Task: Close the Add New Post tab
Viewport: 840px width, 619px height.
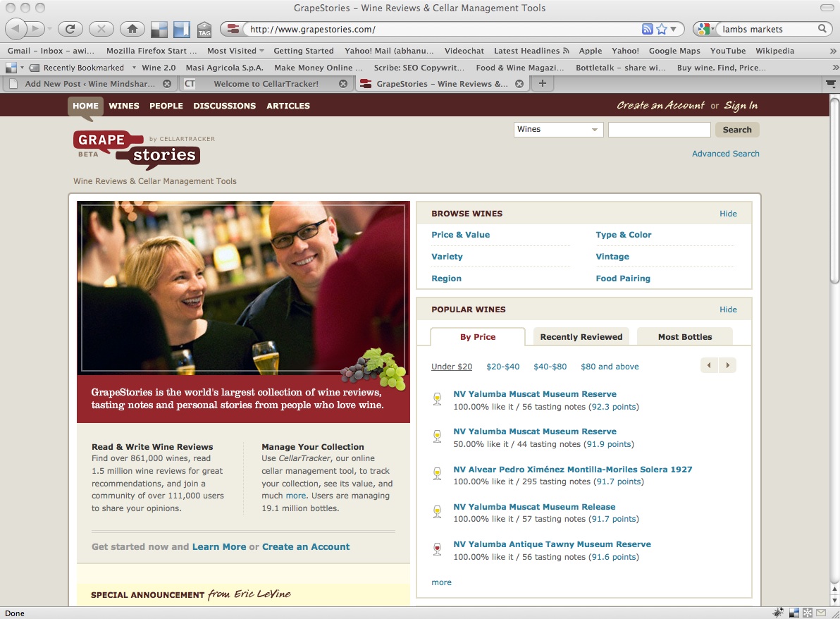Action: click(x=167, y=84)
